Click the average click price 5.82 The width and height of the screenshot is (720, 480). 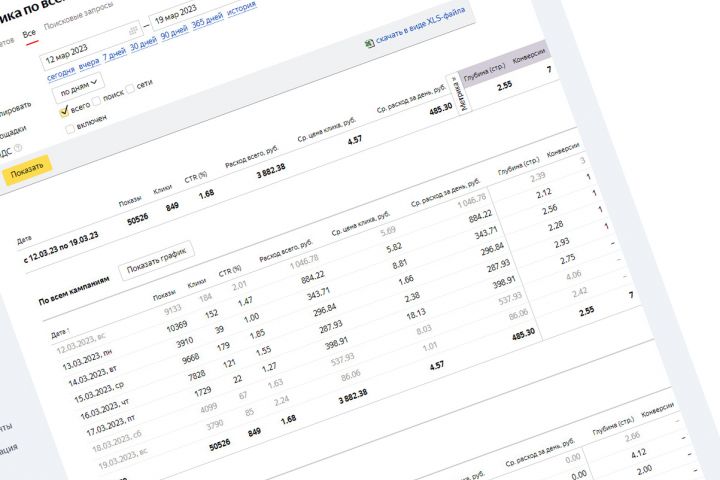coord(394,248)
